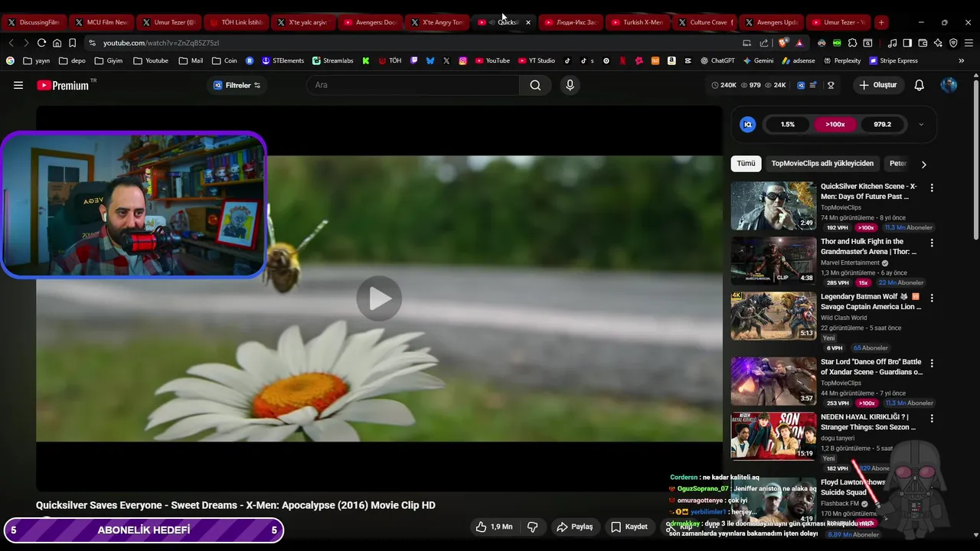Open Instagram bookmark icon
The width and height of the screenshot is (980, 551).
click(x=462, y=60)
